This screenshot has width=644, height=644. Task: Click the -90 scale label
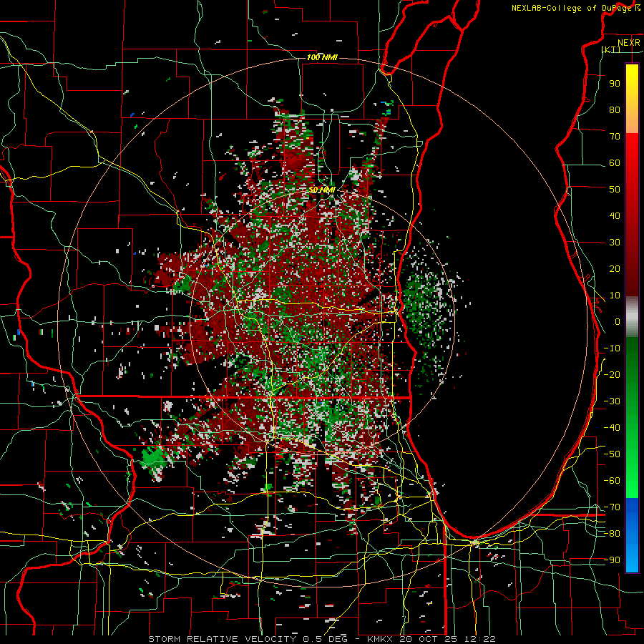tap(612, 560)
